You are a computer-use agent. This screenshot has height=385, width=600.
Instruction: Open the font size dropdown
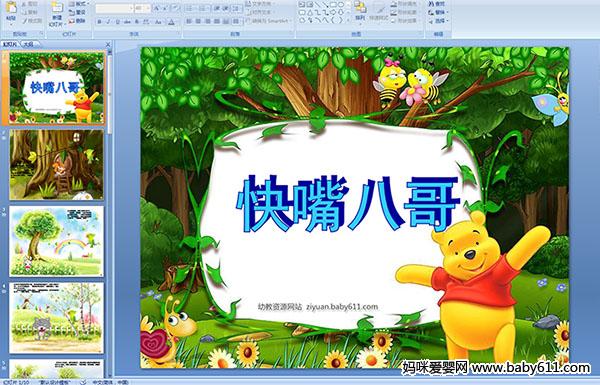[x=142, y=8]
